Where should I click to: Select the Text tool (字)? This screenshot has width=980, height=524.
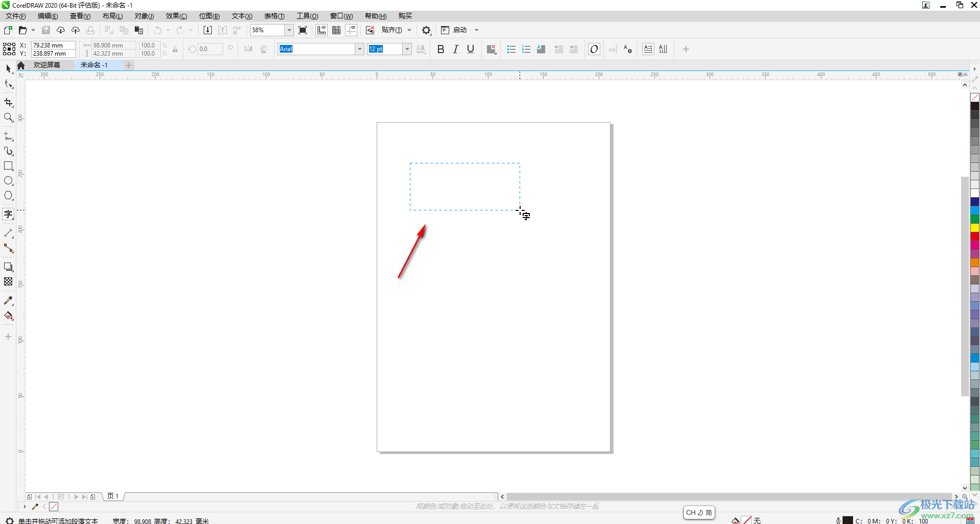pyautogui.click(x=8, y=215)
